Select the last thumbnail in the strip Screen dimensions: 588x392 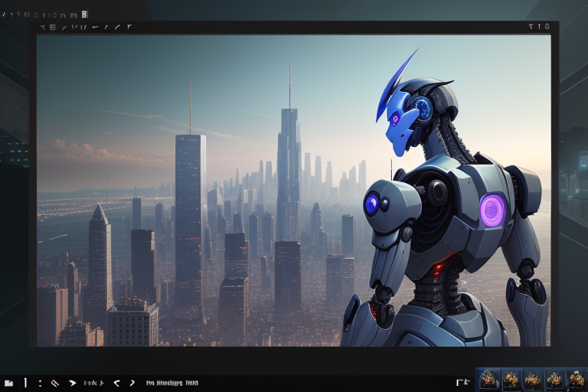click(x=575, y=379)
